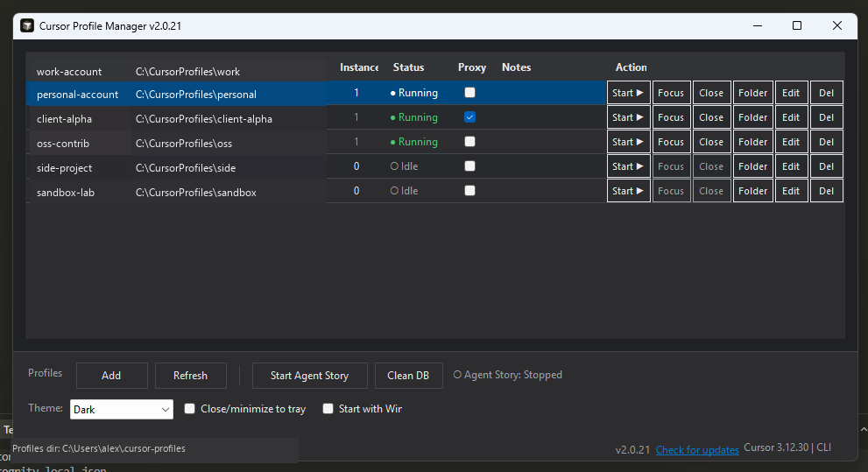Click the Profiles dir path status text
The image size is (868, 472).
pyautogui.click(x=98, y=448)
